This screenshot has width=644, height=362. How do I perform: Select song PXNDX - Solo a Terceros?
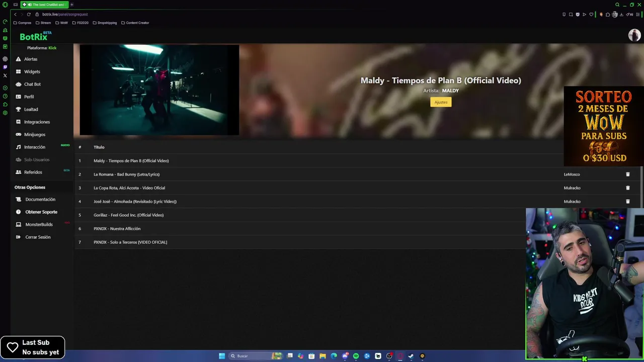click(x=130, y=242)
